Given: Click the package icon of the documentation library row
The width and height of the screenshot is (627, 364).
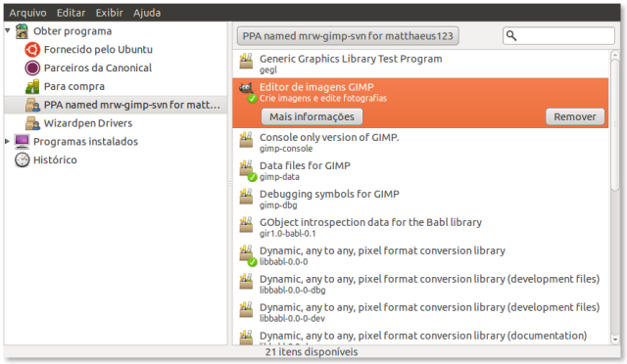Looking at the screenshot, I should 246,338.
